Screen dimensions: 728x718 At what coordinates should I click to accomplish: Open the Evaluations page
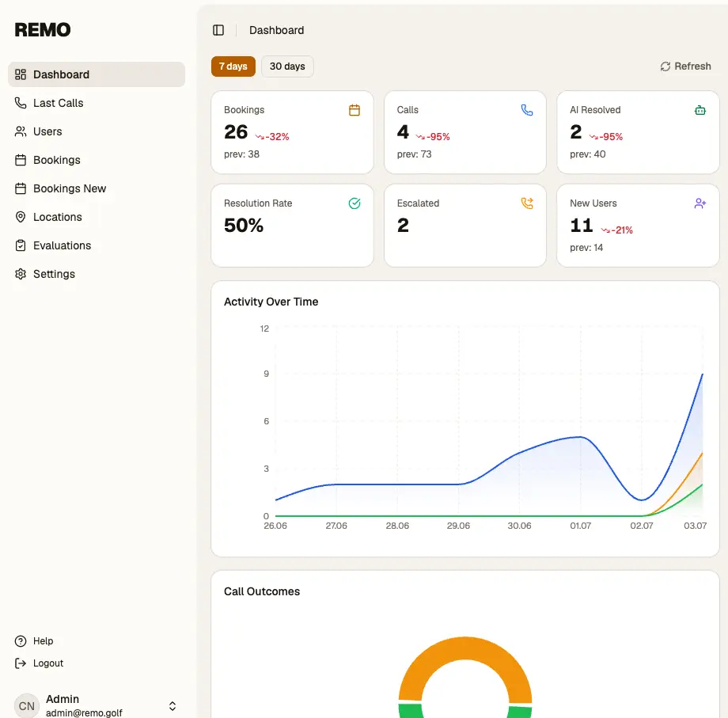coord(97,245)
